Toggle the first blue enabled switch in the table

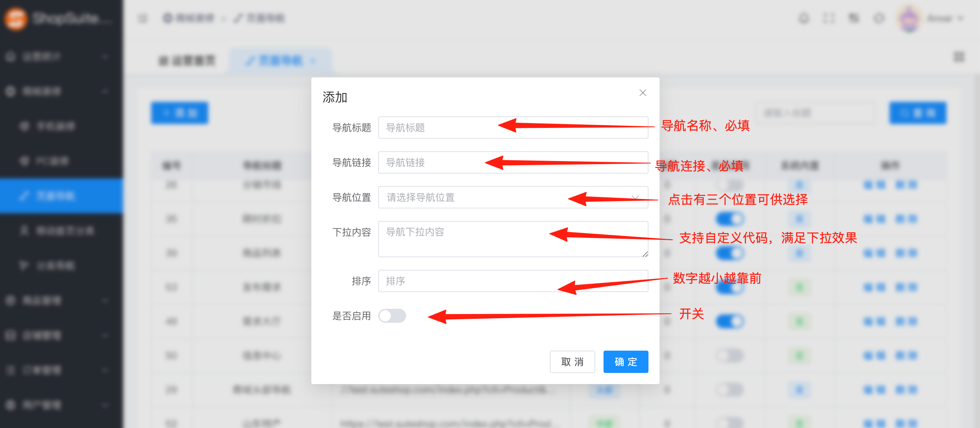pos(730,219)
